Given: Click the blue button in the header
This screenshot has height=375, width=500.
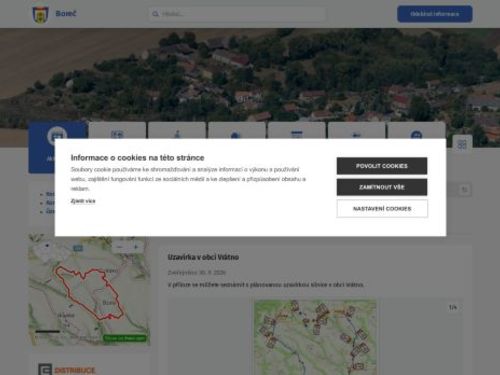Looking at the screenshot, I should 435,14.
